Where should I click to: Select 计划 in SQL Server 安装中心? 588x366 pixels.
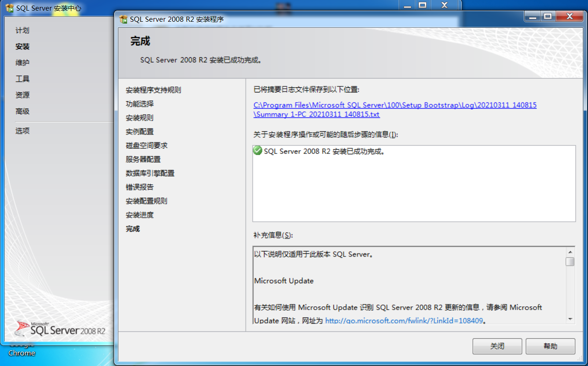[22, 30]
